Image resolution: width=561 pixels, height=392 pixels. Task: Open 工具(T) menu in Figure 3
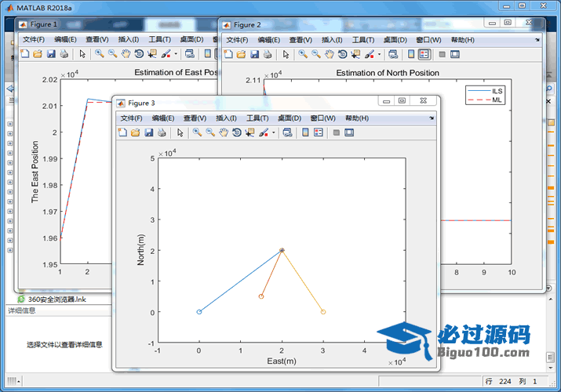(x=257, y=118)
